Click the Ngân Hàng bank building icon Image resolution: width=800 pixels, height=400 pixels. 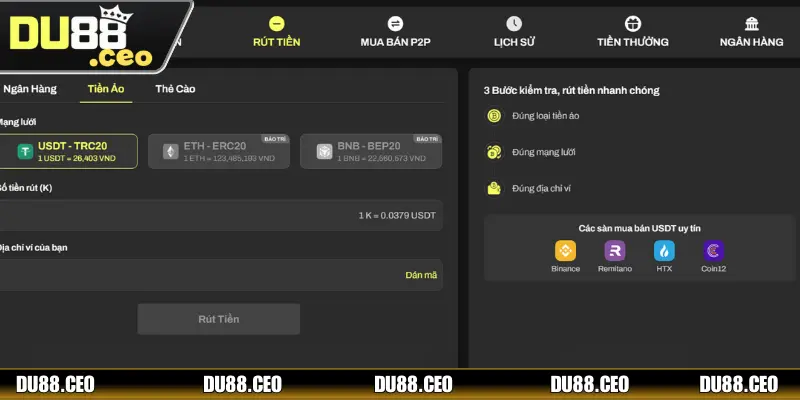(751, 23)
